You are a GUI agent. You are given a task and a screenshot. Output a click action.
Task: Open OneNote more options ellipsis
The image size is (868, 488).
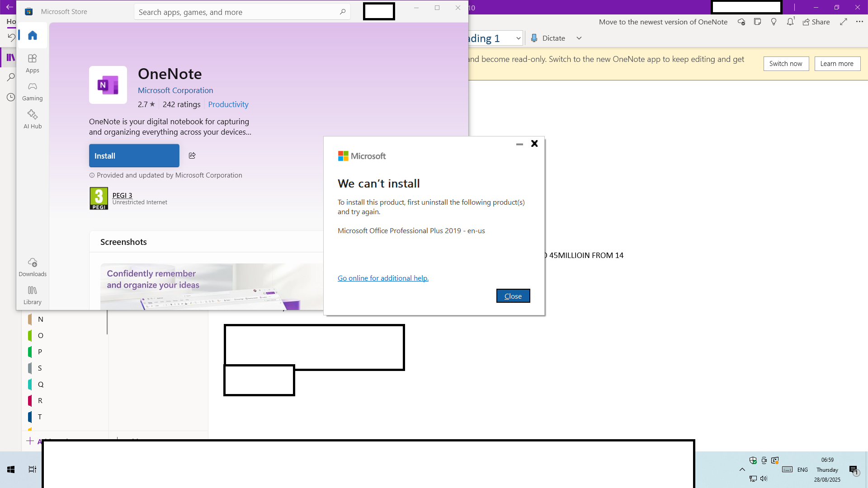point(859,22)
